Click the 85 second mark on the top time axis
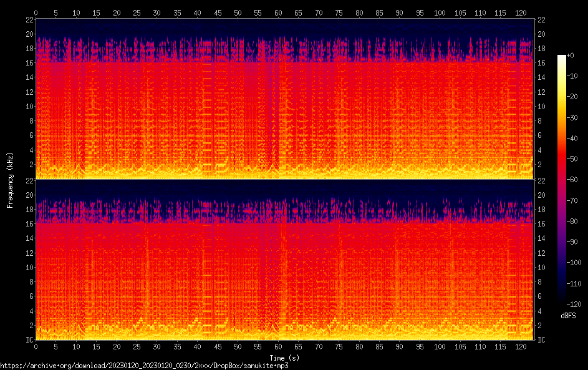 click(379, 12)
